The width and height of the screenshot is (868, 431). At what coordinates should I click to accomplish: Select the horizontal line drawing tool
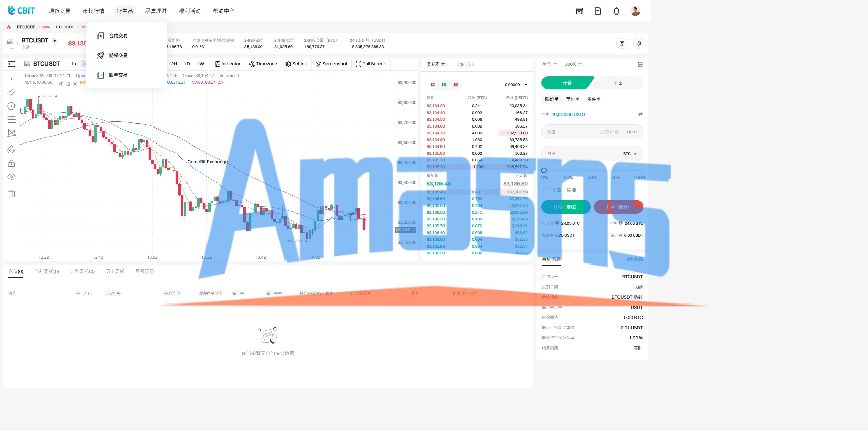click(x=12, y=79)
